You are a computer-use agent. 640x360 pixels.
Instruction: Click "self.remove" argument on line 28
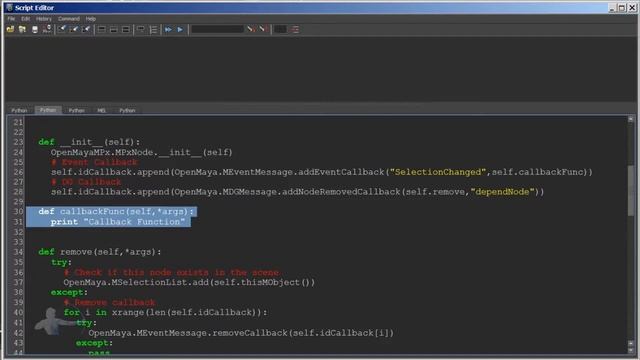tap(435, 192)
